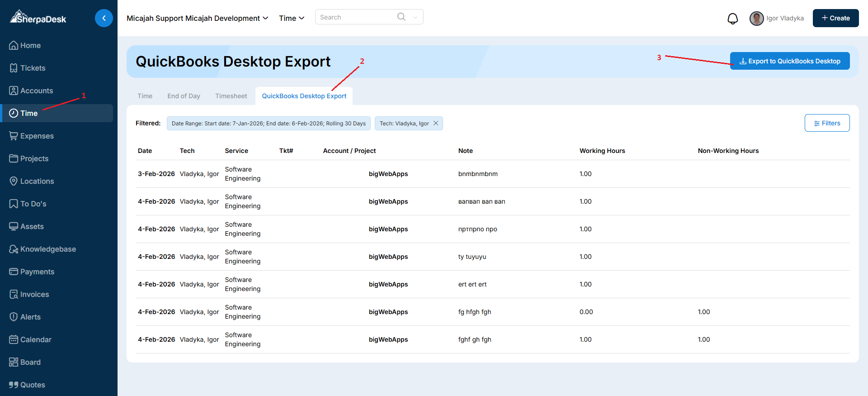Switch to the End of Day tab
This screenshot has height=396, width=868.
click(184, 96)
